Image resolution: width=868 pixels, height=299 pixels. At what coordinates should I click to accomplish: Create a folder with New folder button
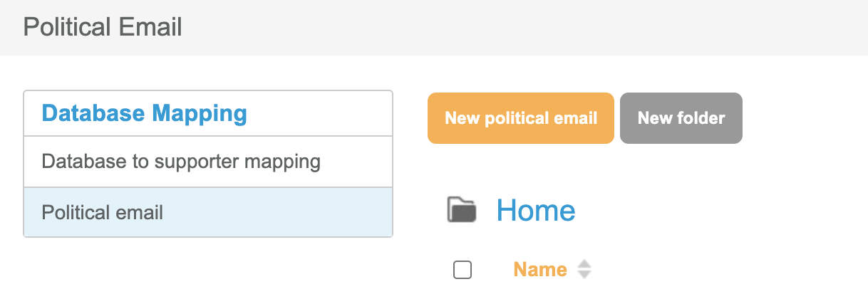tap(681, 118)
